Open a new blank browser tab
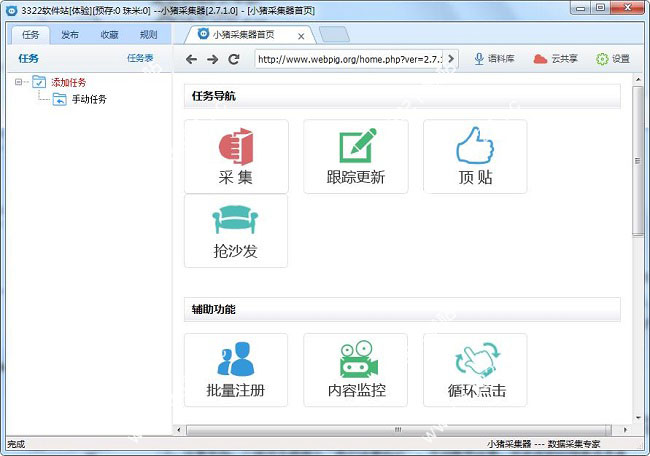650x456 pixels. pyautogui.click(x=334, y=35)
